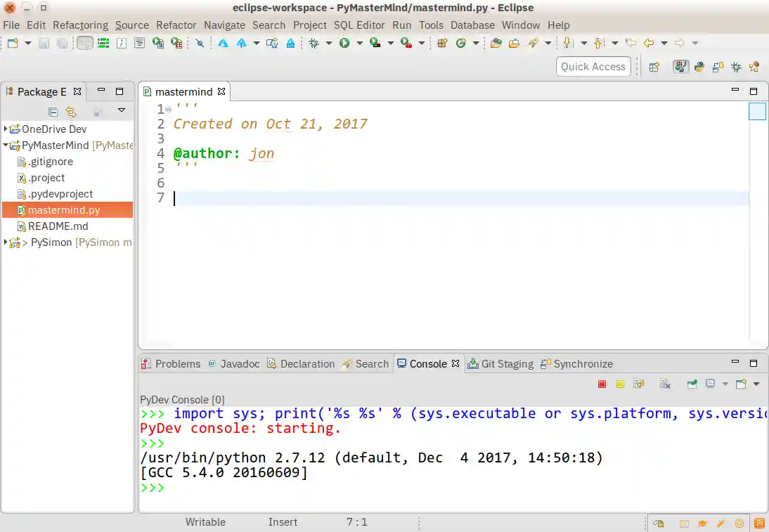This screenshot has width=769, height=532.
Task: Open a new PyDev module with the New wizard
Action: tap(13, 43)
